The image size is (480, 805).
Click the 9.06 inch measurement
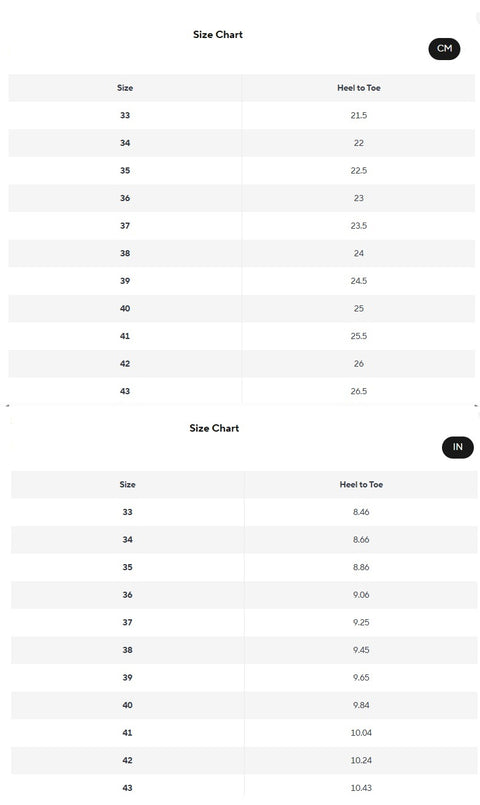[x=361, y=595]
